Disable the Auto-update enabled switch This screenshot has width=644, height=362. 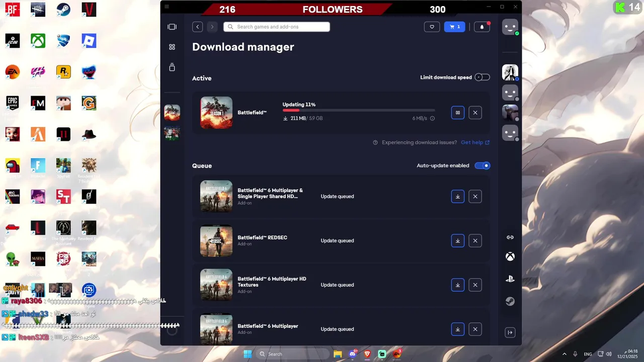(482, 165)
